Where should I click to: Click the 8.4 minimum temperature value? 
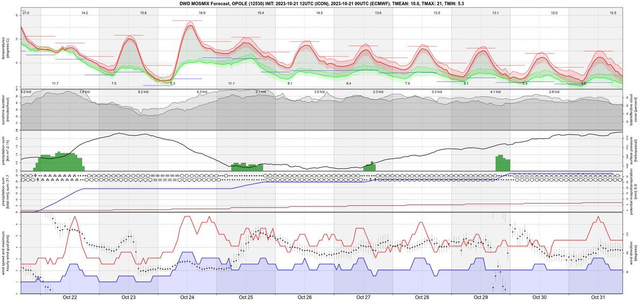pos(348,84)
